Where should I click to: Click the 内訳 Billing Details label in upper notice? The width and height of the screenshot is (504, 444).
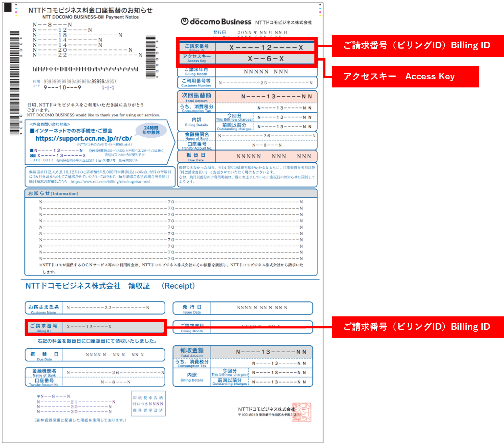(196, 122)
